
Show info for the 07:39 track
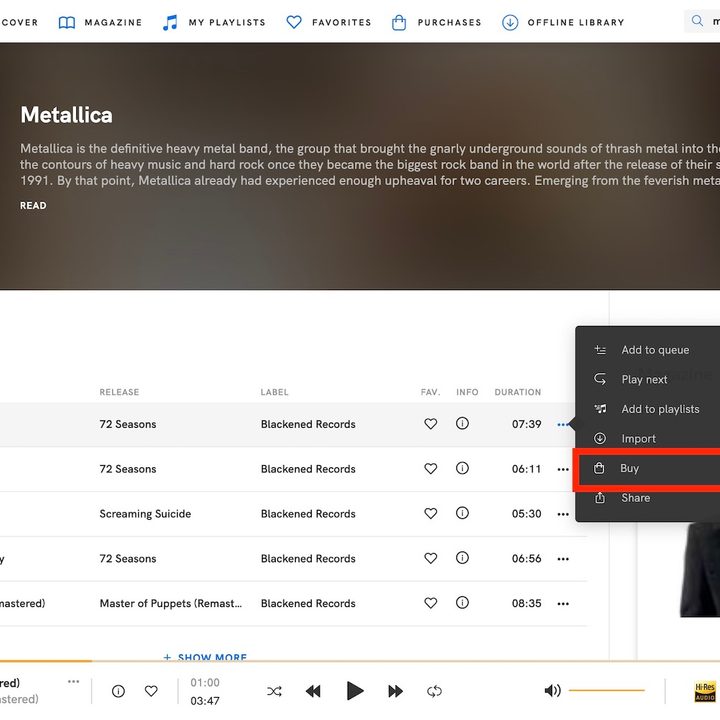pos(462,423)
